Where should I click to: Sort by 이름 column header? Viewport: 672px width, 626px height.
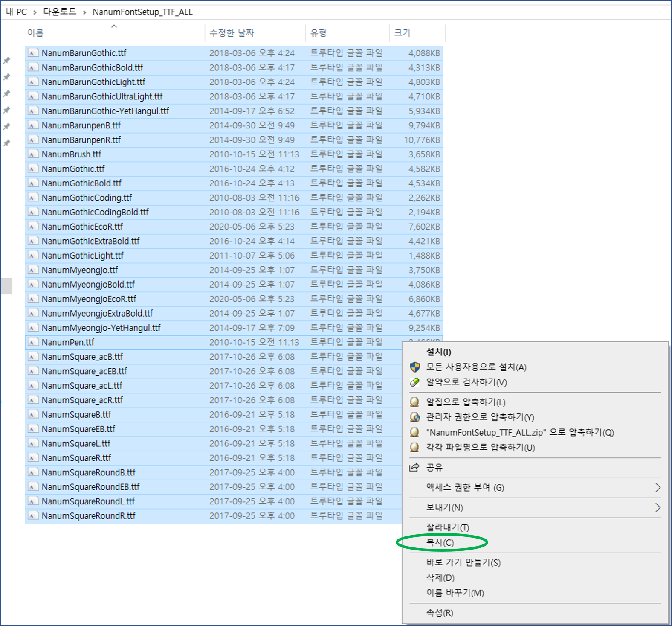[x=35, y=33]
